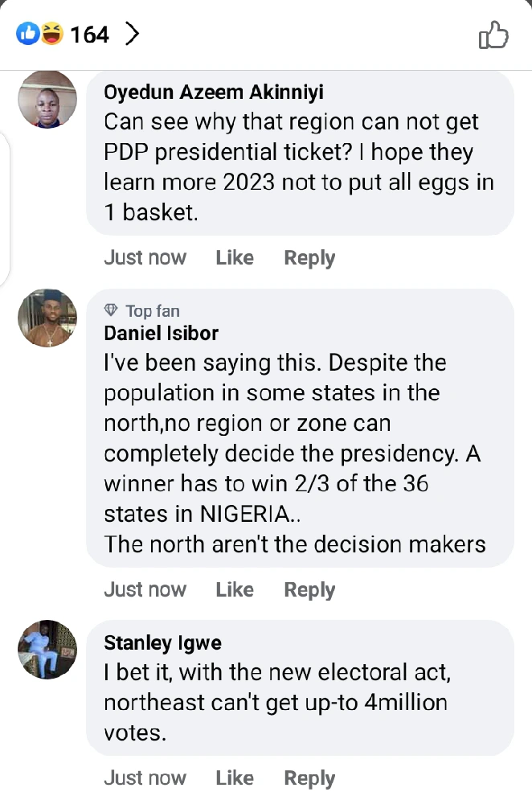This screenshot has height=792, width=532.
Task: Reply to Stanley Igwe's comment
Action: click(309, 778)
